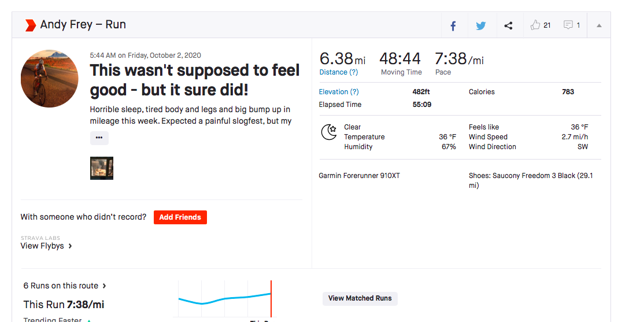The height and width of the screenshot is (322, 644).
Task: Open the Elevation help link
Action: pyautogui.click(x=339, y=92)
